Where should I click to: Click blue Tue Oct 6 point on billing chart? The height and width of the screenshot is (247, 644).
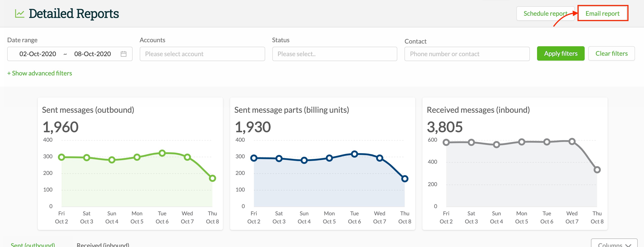point(354,154)
